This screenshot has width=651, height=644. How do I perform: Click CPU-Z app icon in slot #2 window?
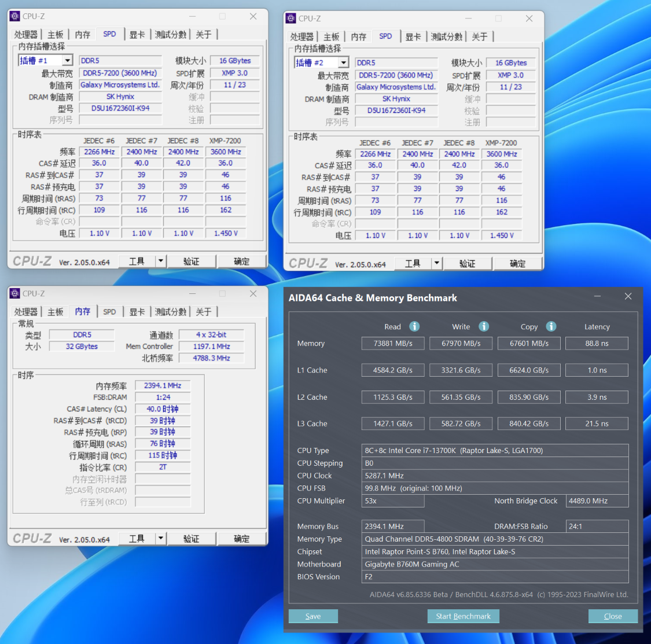[x=291, y=19]
